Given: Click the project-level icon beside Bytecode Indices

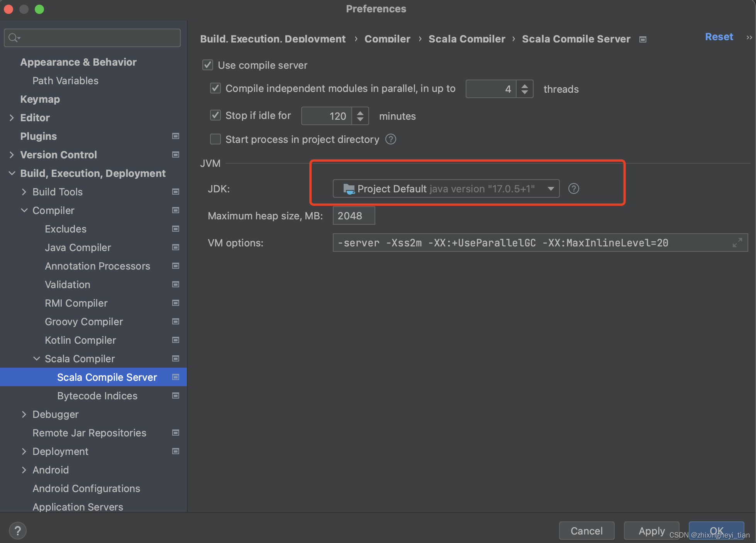Looking at the screenshot, I should pos(176,395).
